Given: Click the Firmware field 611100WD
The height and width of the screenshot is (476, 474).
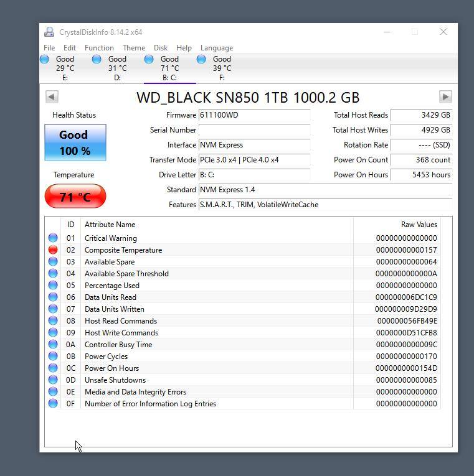Looking at the screenshot, I should pyautogui.click(x=254, y=115).
